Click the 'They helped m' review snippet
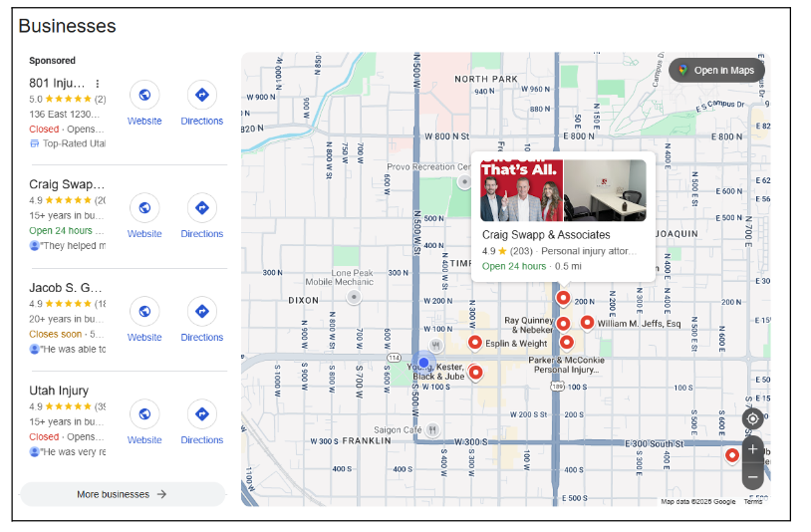The height and width of the screenshot is (532, 811). click(68, 246)
